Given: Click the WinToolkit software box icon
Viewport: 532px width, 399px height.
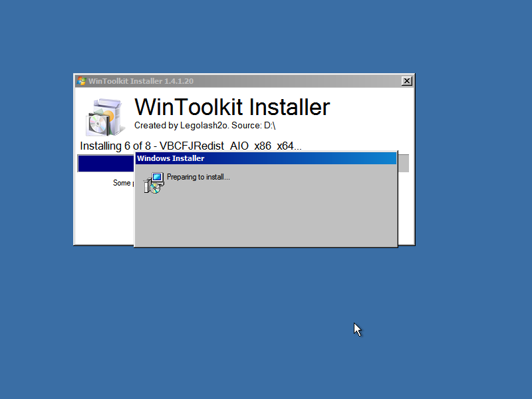Looking at the screenshot, I should [x=104, y=117].
